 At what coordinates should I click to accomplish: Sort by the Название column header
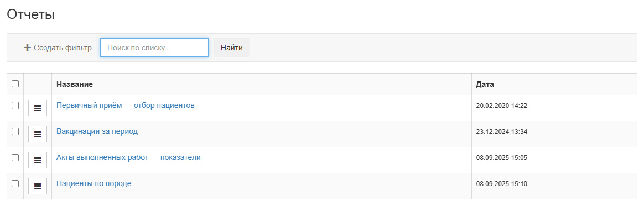[x=75, y=84]
